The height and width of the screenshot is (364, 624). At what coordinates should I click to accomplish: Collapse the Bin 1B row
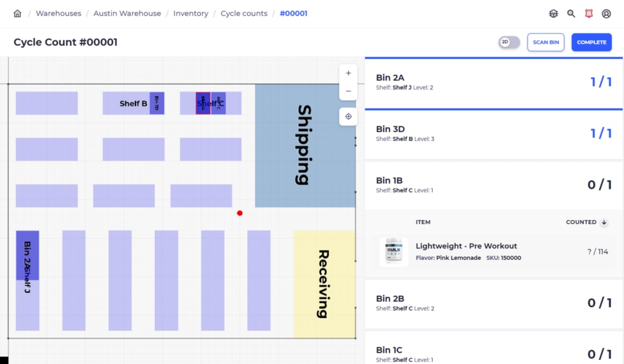[x=493, y=185]
